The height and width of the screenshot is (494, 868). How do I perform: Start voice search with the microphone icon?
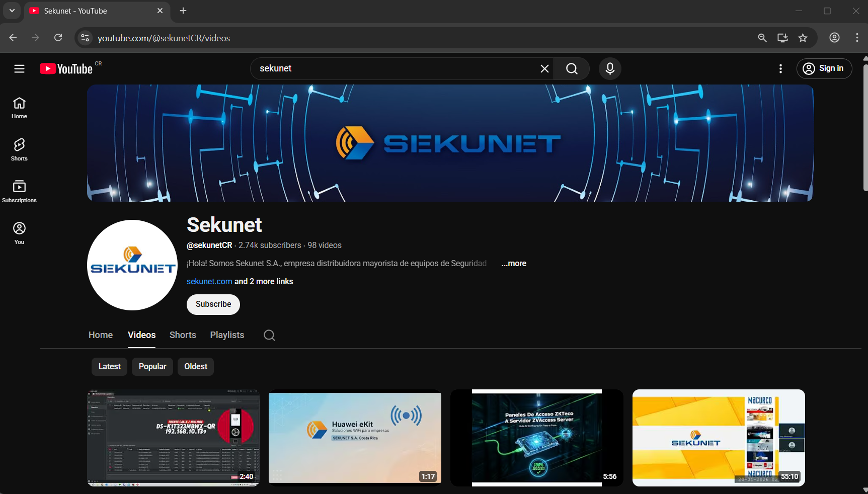[x=610, y=69]
